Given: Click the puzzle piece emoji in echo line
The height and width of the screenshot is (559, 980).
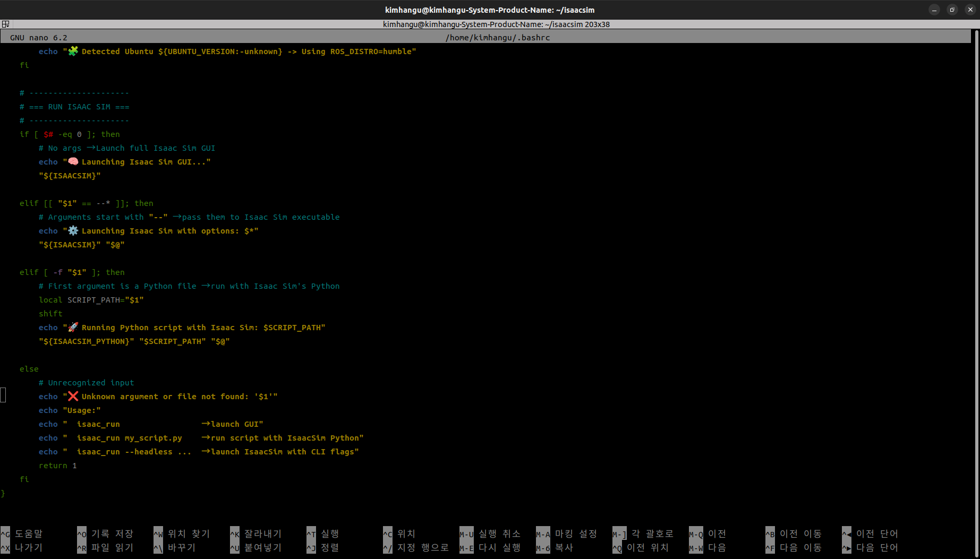Looking at the screenshot, I should coord(73,51).
